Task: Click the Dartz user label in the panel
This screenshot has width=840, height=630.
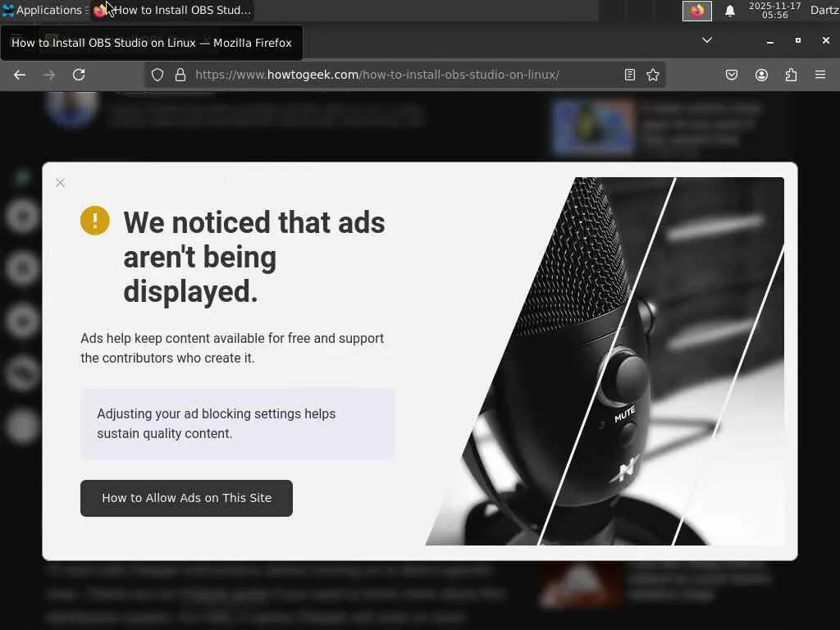Action: [x=824, y=10]
